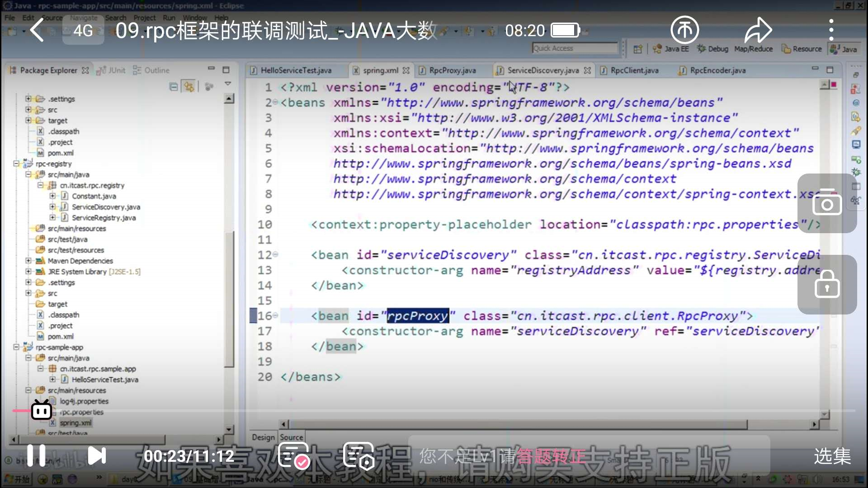
Task: Click the Quick Access search box
Action: click(x=575, y=48)
